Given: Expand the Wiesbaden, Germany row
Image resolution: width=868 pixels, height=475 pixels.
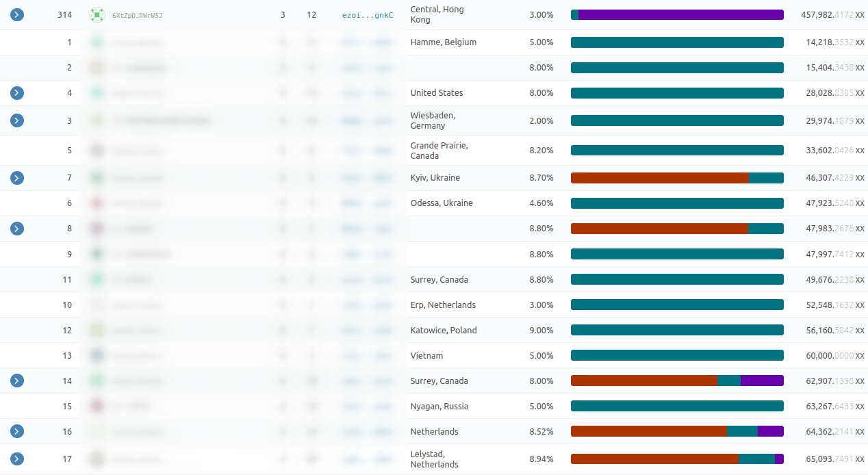Looking at the screenshot, I should tap(17, 120).
